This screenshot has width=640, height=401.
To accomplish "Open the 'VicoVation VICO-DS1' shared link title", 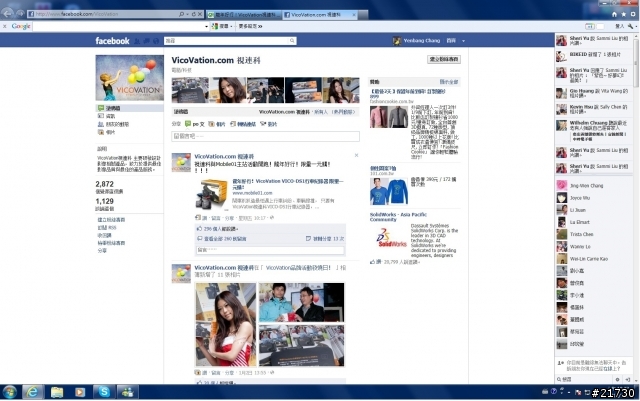I will 288,183.
